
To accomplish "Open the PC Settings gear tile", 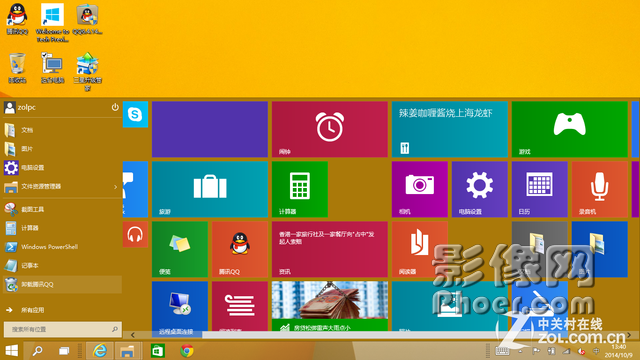I will click(x=480, y=189).
